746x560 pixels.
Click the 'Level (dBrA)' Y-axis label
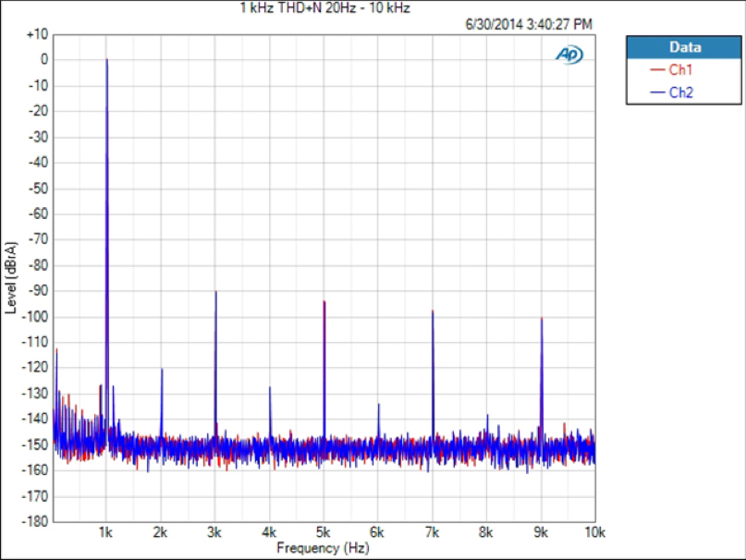pyautogui.click(x=11, y=277)
